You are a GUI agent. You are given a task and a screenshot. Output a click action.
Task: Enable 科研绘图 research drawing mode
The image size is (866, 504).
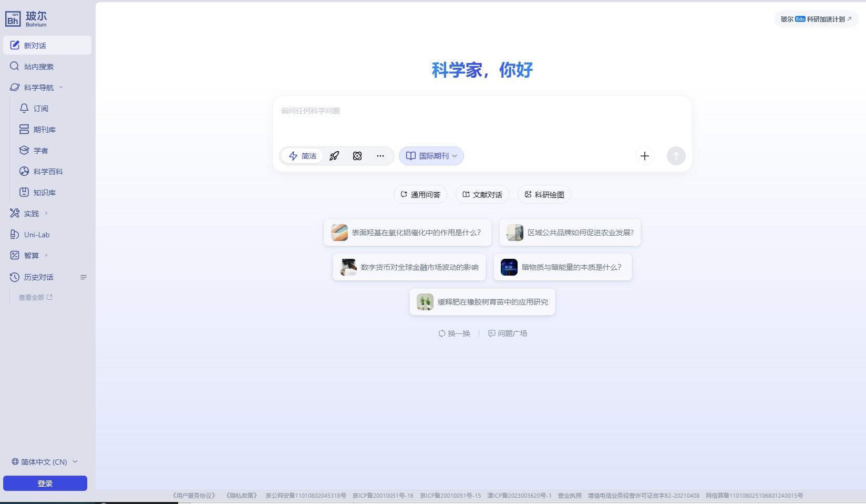[544, 194]
